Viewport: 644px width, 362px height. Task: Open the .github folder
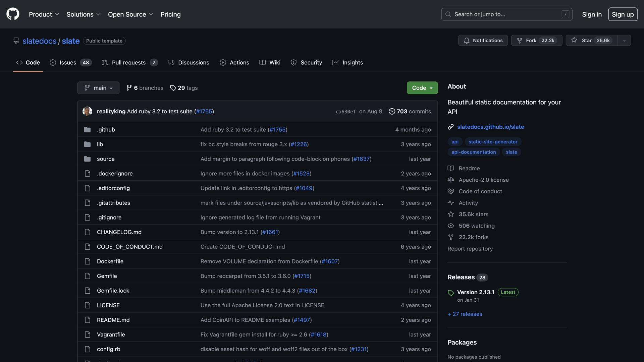click(x=106, y=129)
